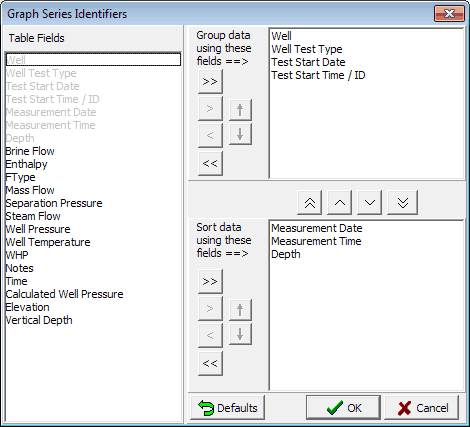
Task: Select Depth in the sort list
Action: coord(286,254)
